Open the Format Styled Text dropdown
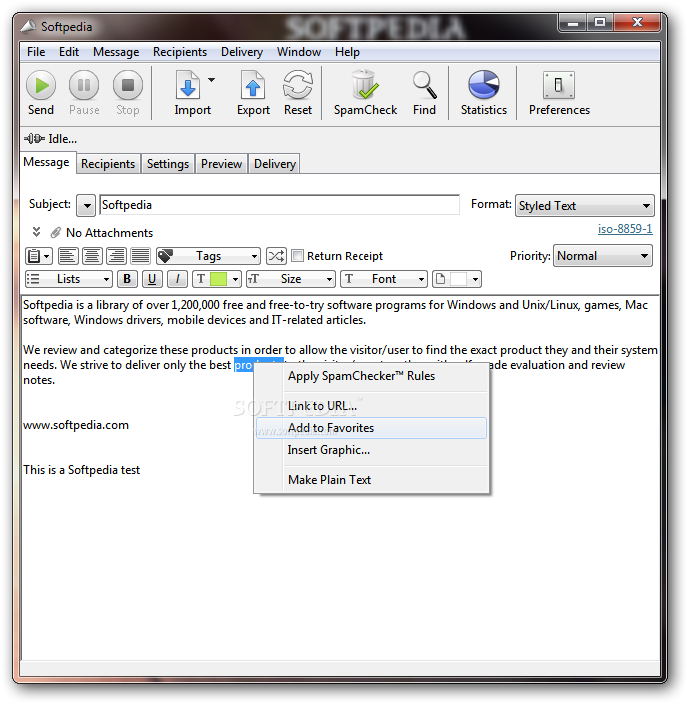The width and height of the screenshot is (688, 704). point(585,206)
